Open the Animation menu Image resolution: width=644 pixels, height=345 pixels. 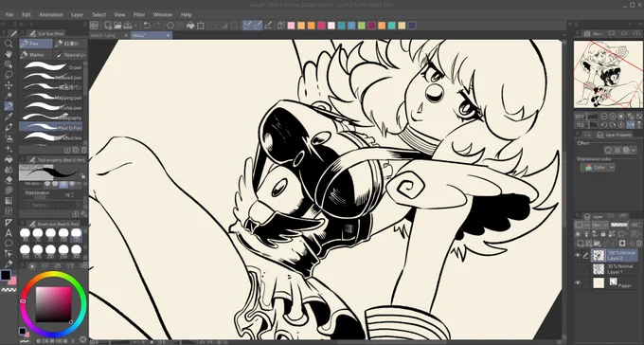51,14
